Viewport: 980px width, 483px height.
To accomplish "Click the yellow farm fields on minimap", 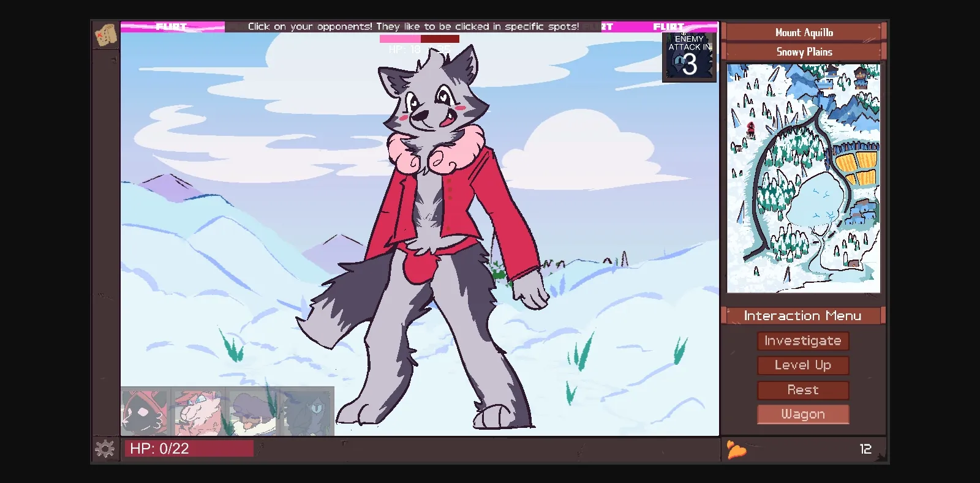I will click(856, 169).
